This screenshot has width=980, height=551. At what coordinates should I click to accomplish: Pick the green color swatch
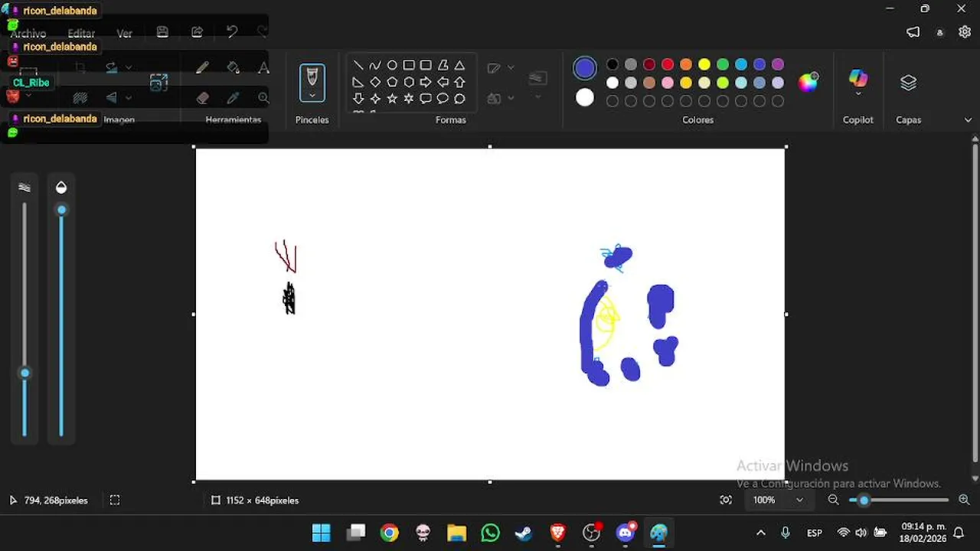click(x=723, y=64)
